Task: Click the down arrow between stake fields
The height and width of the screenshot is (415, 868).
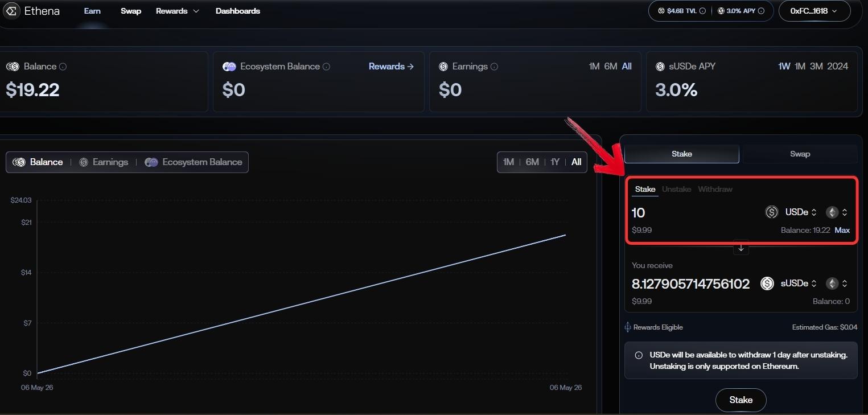Action: (741, 248)
